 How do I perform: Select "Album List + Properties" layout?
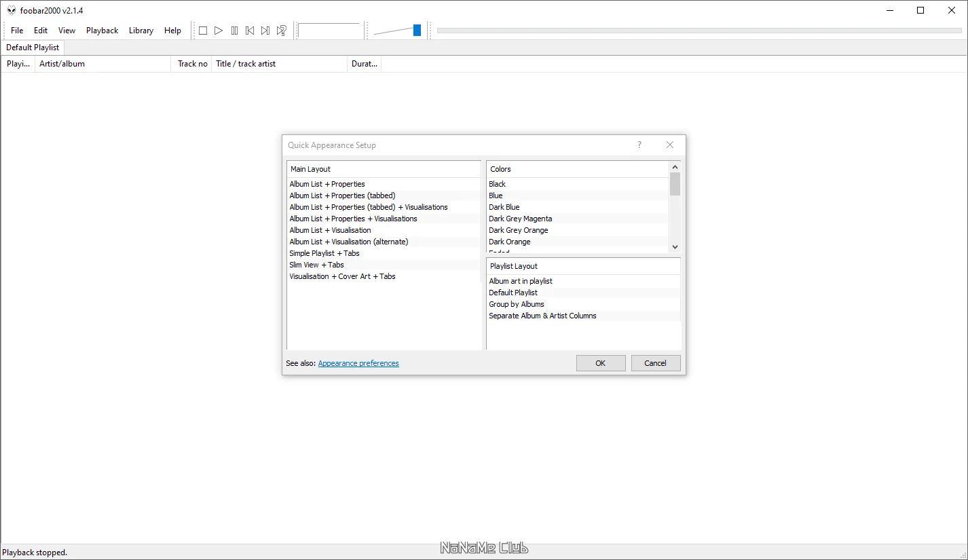[384, 184]
